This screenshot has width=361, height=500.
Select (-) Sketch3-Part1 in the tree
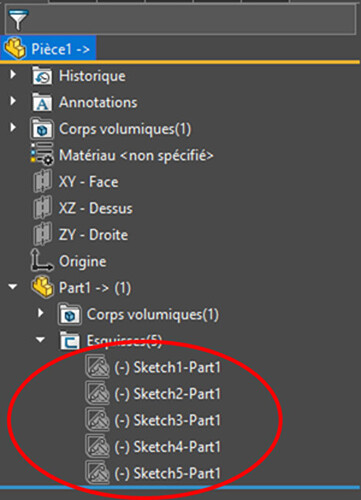pos(153,420)
